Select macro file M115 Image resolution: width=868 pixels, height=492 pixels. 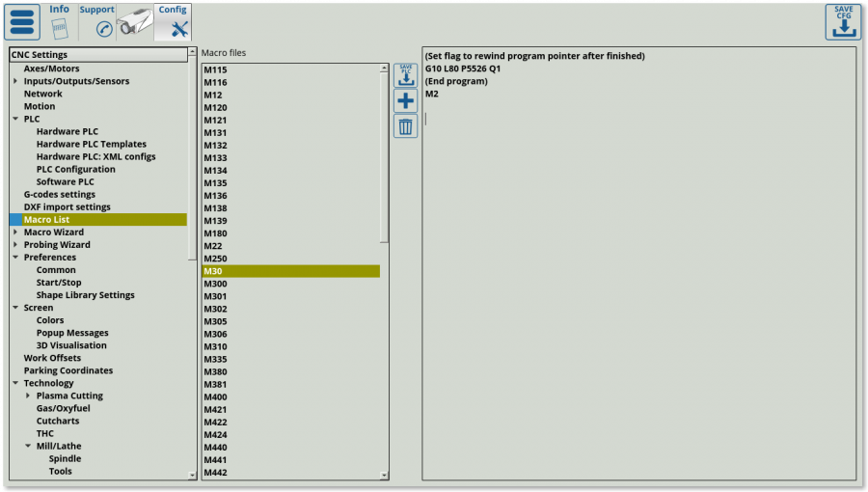291,69
